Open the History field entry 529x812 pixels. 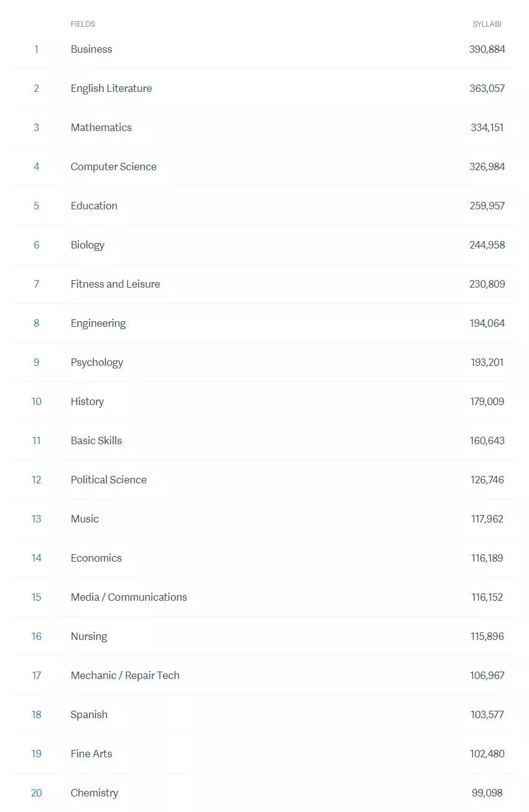87,401
